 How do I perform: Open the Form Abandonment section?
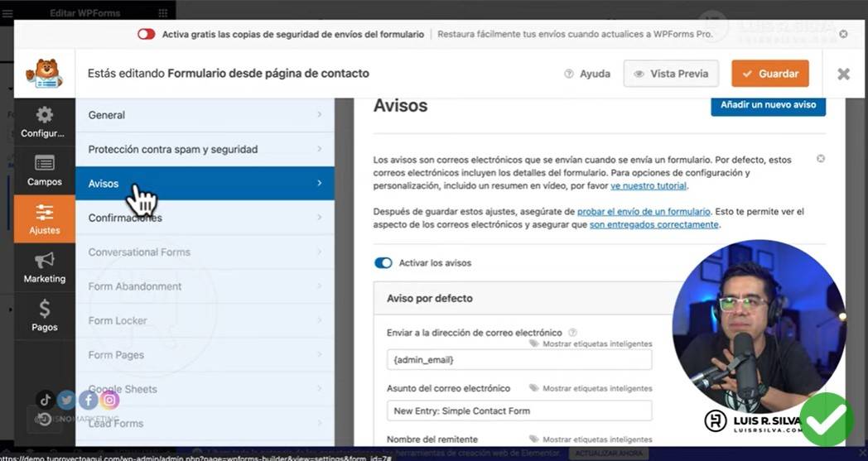205,286
